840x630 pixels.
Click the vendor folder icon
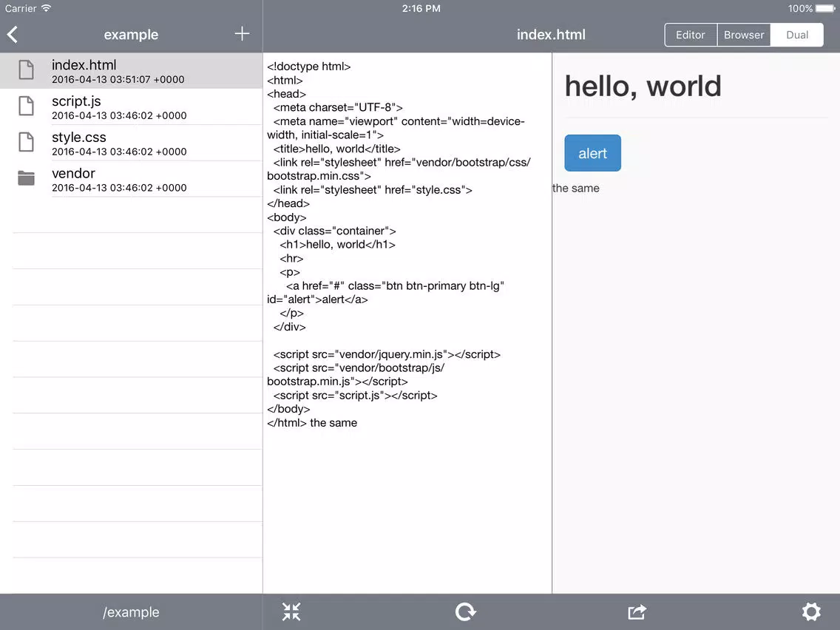[x=27, y=178]
